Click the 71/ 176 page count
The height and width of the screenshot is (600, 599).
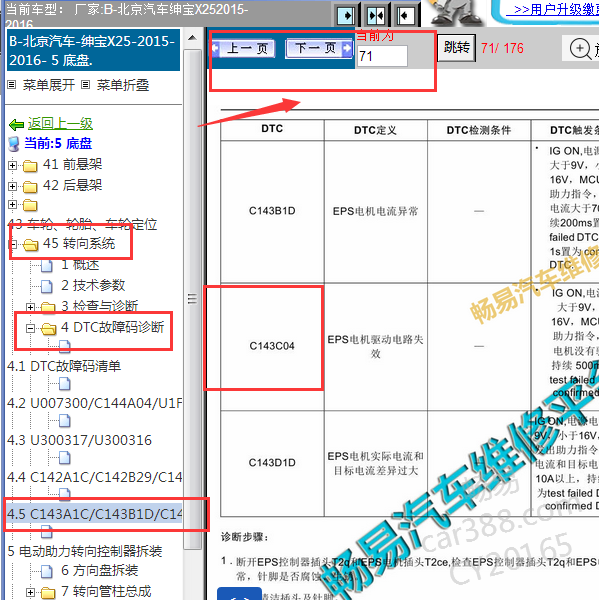[x=502, y=48]
